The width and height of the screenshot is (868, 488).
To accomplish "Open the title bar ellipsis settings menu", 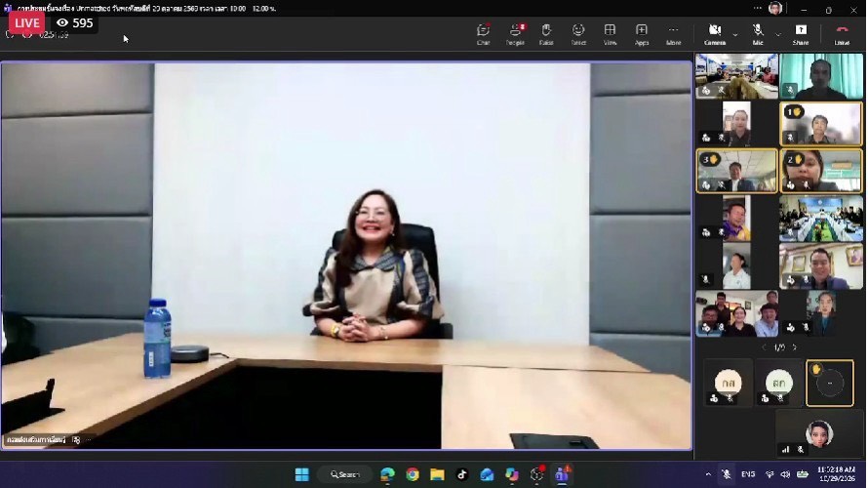I will tap(757, 9).
